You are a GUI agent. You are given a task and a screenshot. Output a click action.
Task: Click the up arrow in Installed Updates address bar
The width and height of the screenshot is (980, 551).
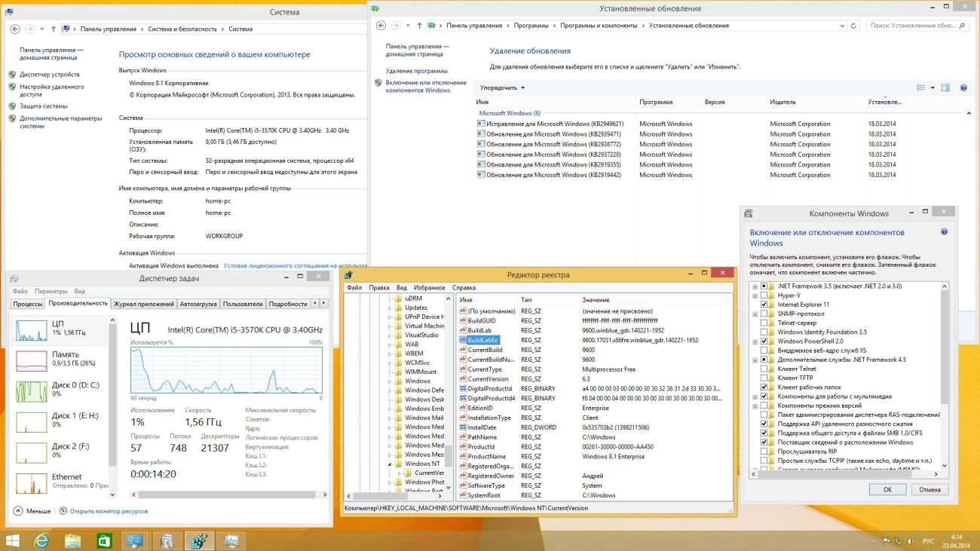[418, 26]
